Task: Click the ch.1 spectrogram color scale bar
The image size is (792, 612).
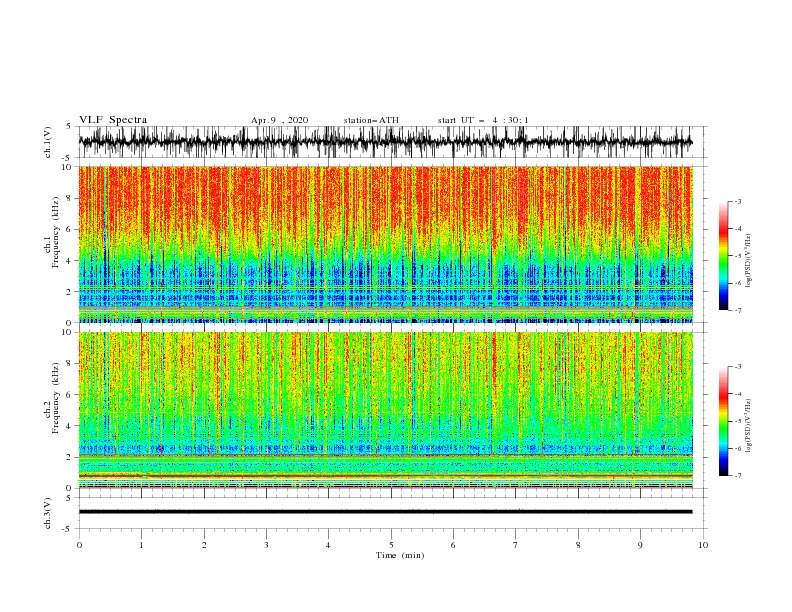Action: click(723, 256)
